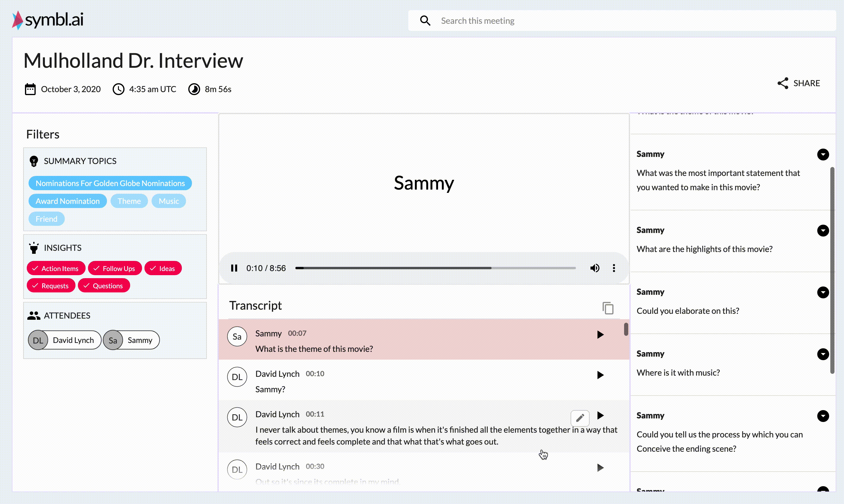Play Sammy's 00:07 transcript segment

pos(600,335)
